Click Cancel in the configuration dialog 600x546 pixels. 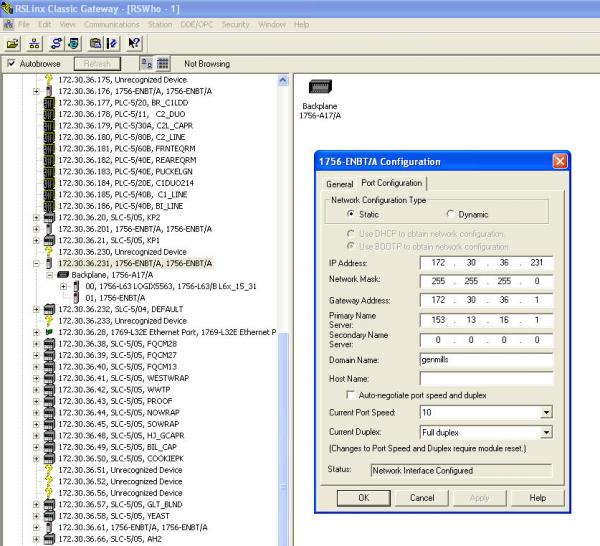(422, 498)
